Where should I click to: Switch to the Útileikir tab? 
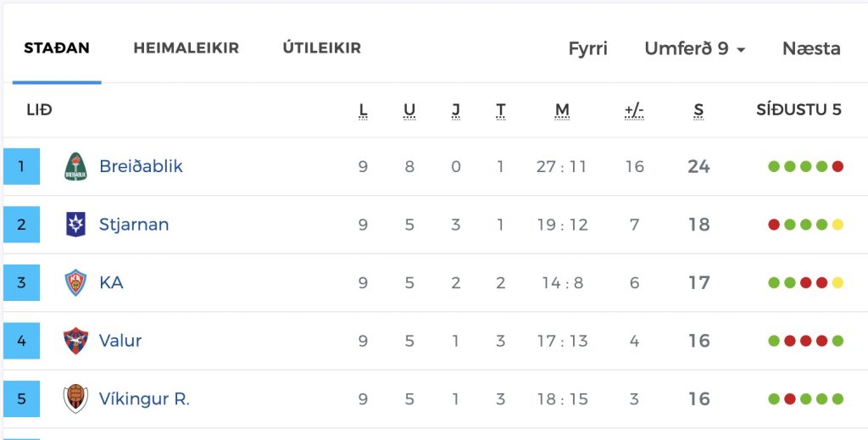coord(321,48)
